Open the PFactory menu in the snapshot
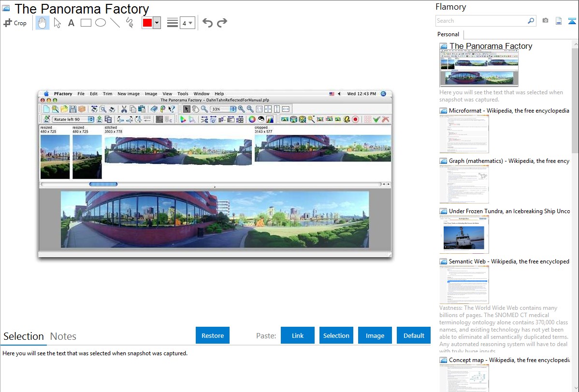 [63, 94]
